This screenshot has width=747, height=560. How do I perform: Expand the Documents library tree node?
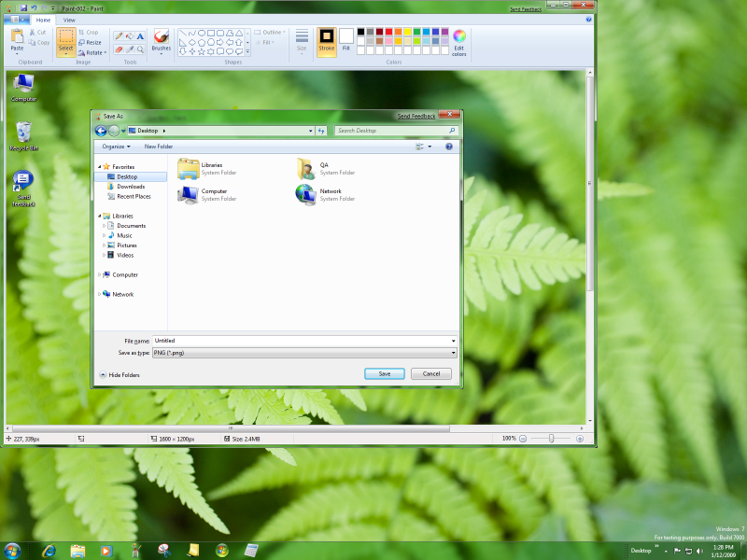[105, 226]
